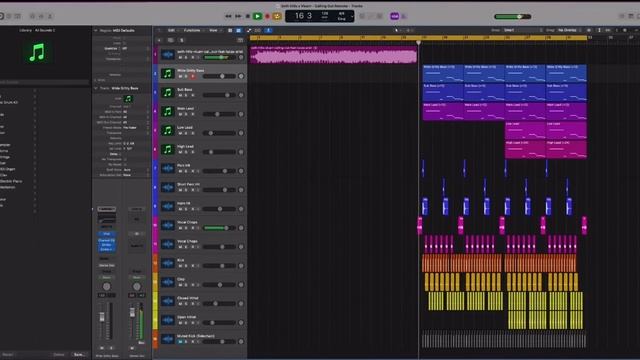Click the Main Lead track instrument icon

167,111
